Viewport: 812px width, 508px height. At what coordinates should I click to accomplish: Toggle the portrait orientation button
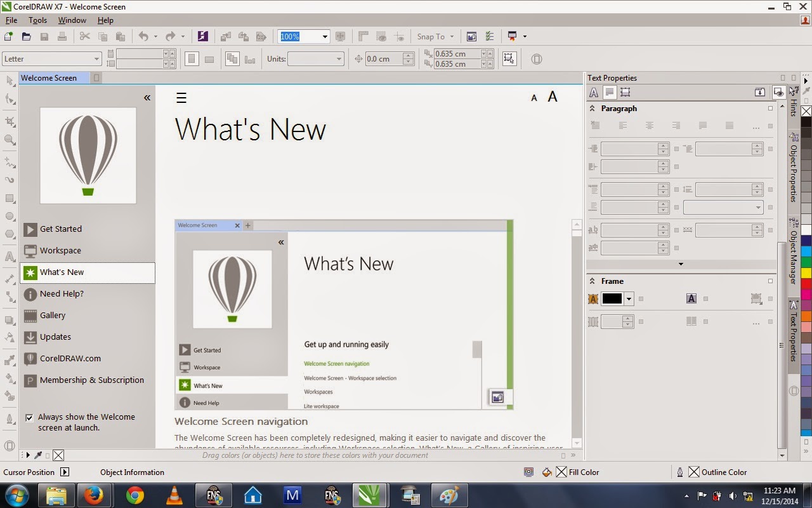[192, 58]
